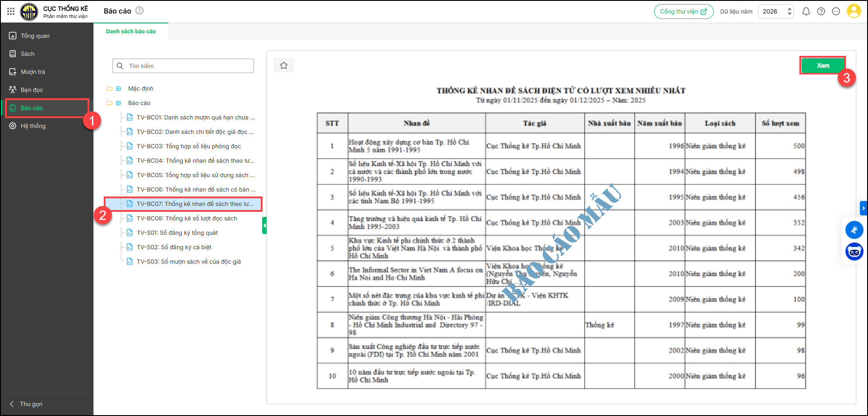Image resolution: width=868 pixels, height=416 pixels.
Task: Mark report as favorite with star icon
Action: point(284,66)
